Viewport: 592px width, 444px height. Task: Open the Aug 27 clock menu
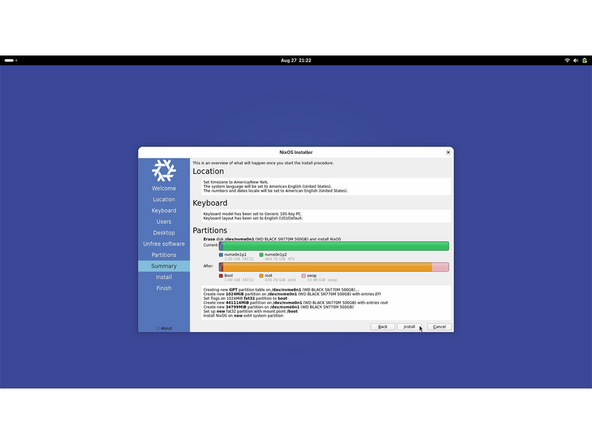[x=296, y=60]
